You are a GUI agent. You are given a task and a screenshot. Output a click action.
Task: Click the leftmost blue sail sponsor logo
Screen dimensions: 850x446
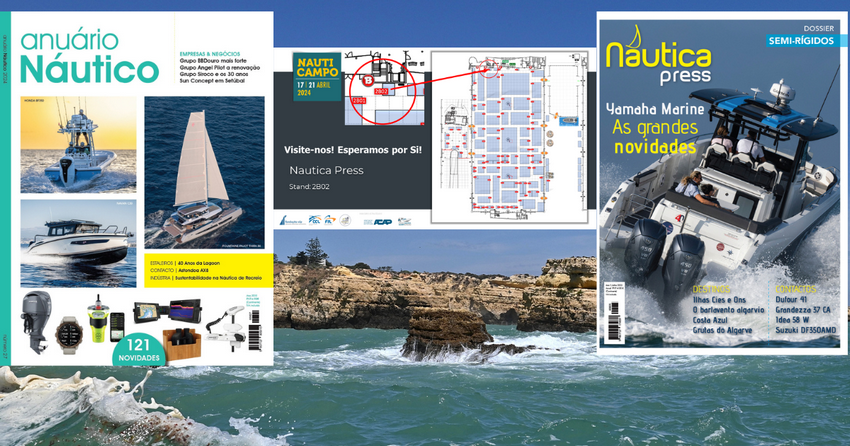[x=292, y=220]
